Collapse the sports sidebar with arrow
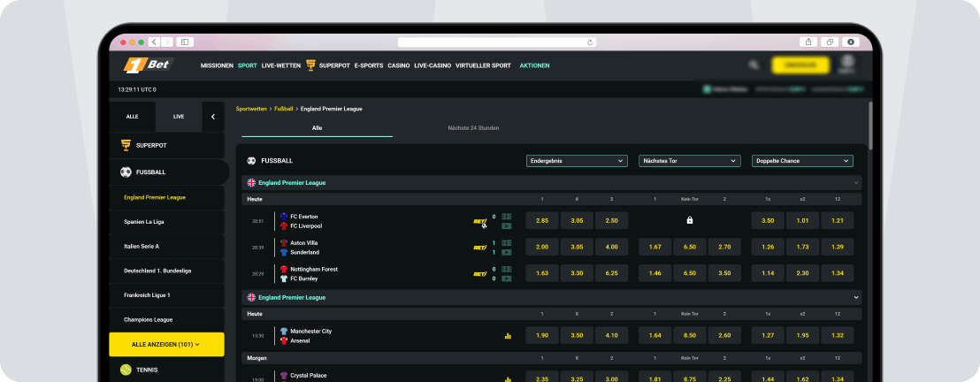 coord(213,117)
